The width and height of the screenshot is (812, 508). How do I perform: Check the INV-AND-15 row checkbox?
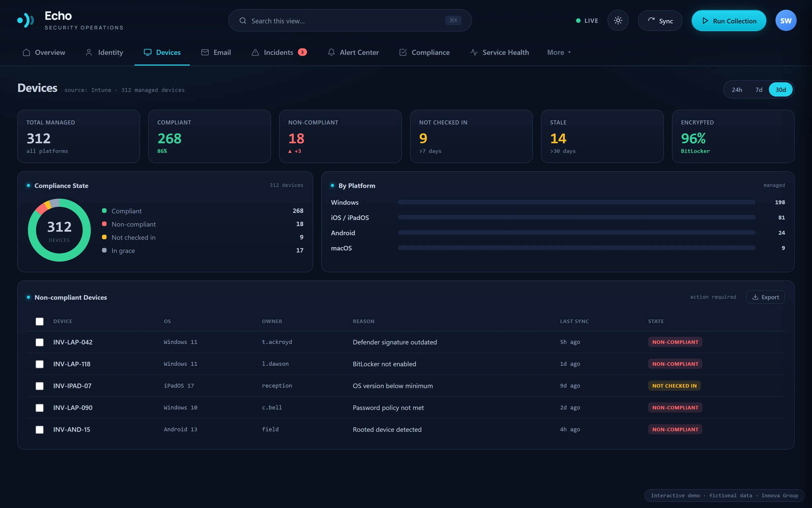pos(40,429)
